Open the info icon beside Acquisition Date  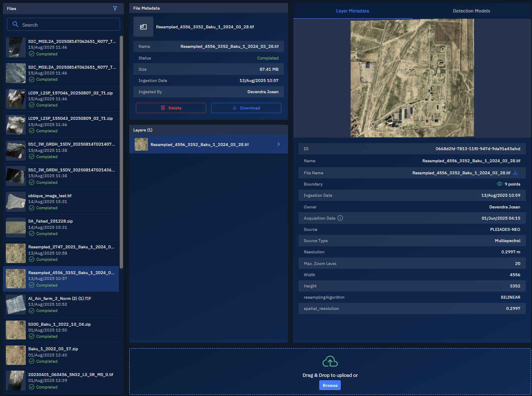pyautogui.click(x=340, y=218)
